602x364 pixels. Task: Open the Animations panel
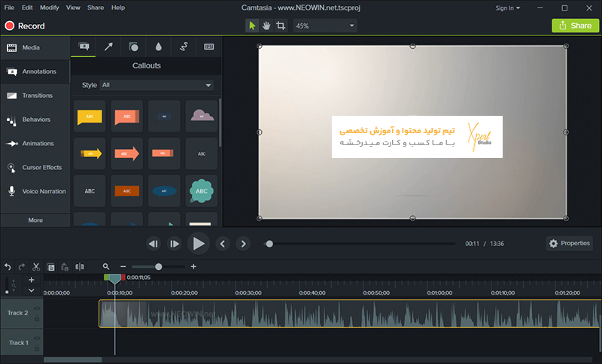click(x=35, y=144)
